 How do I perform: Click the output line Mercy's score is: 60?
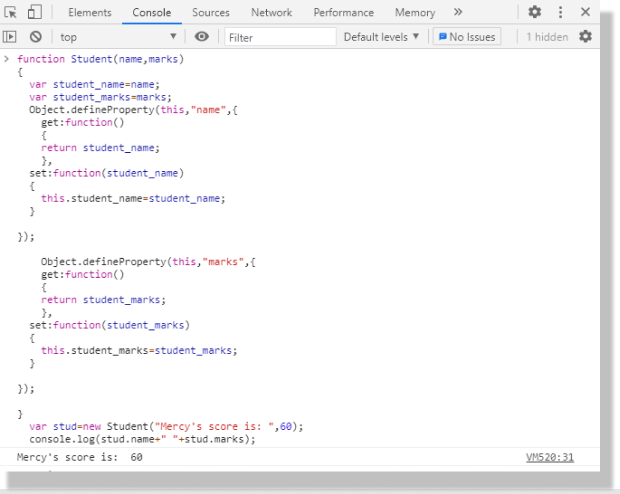click(x=79, y=458)
